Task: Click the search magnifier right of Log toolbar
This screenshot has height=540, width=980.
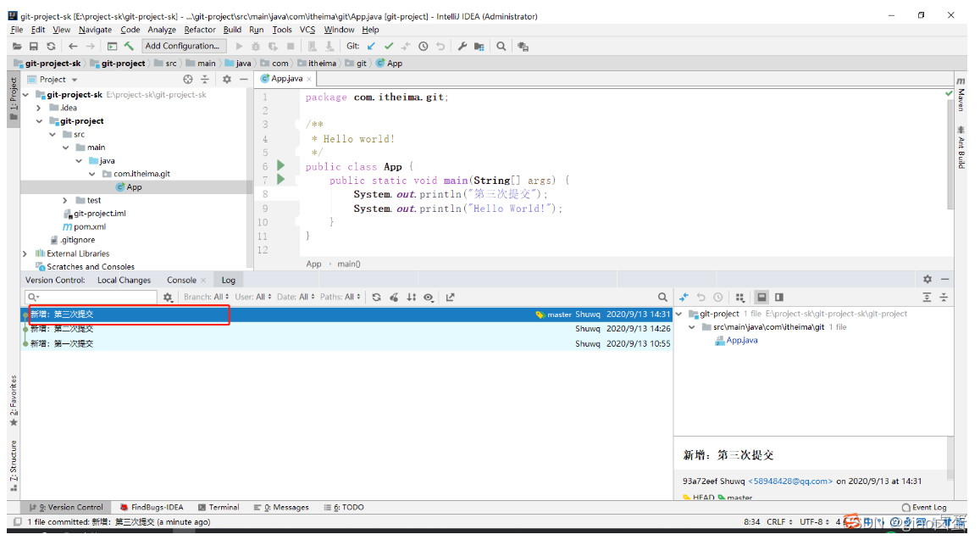Action: click(662, 298)
